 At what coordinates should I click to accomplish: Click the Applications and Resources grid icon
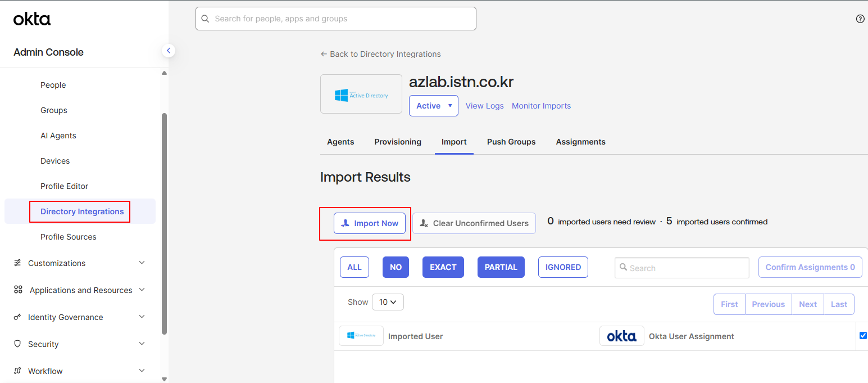[x=18, y=290]
